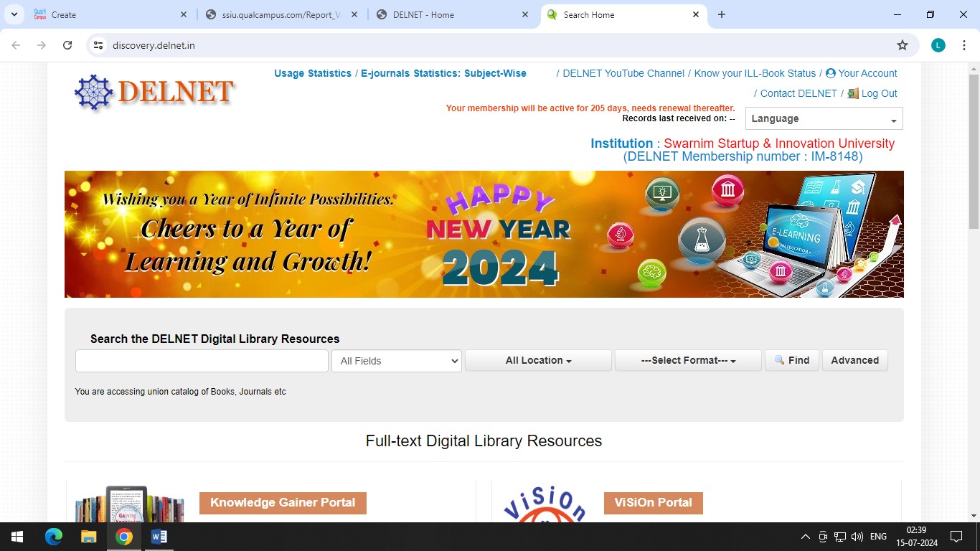Switch to ssiu.qualcampus.com tab
980x551 pixels.
tap(282, 14)
